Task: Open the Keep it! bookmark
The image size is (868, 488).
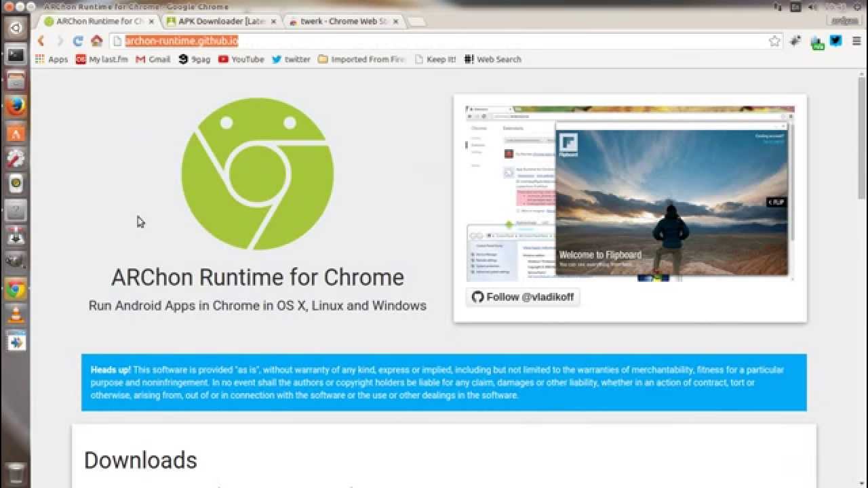Action: click(435, 59)
